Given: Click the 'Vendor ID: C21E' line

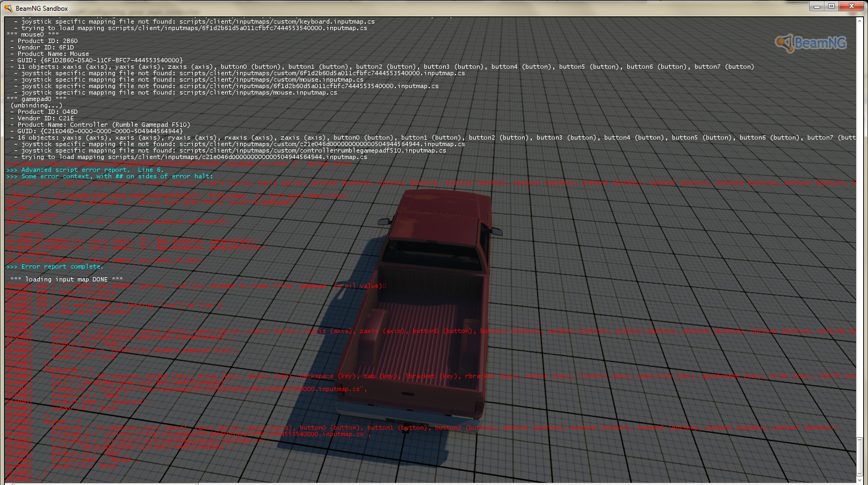Looking at the screenshot, I should click(42, 118).
